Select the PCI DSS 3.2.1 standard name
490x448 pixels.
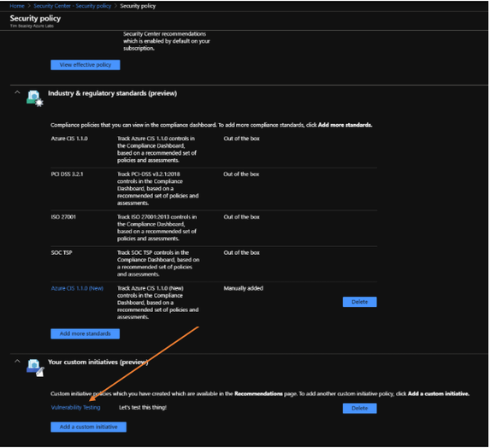click(x=68, y=174)
